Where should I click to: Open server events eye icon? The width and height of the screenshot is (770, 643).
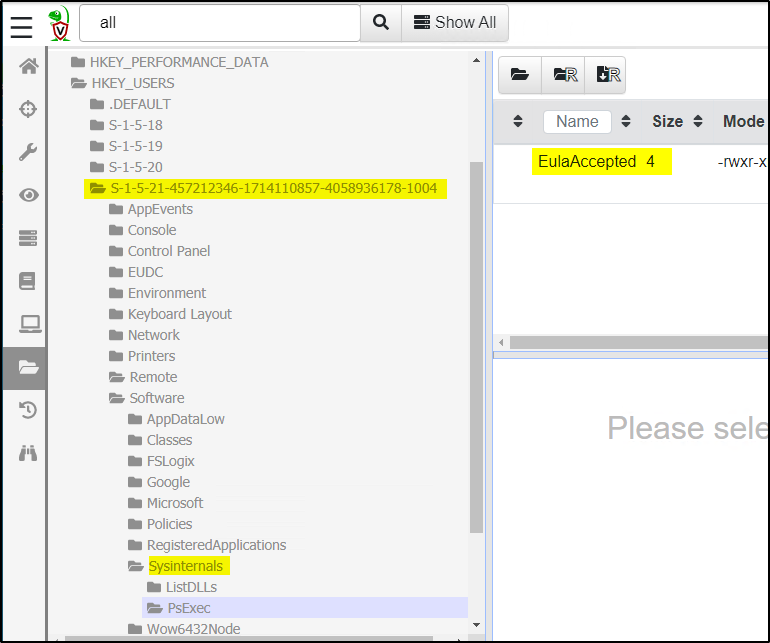click(x=28, y=195)
